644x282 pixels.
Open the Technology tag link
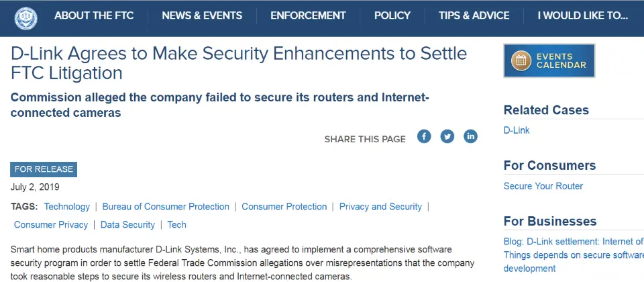click(66, 207)
